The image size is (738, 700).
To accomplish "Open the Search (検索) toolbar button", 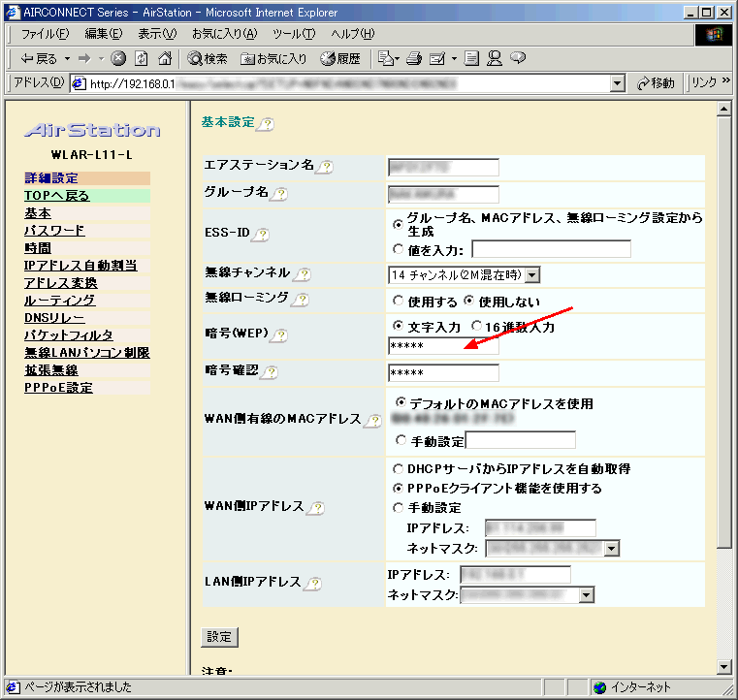I will [x=208, y=58].
